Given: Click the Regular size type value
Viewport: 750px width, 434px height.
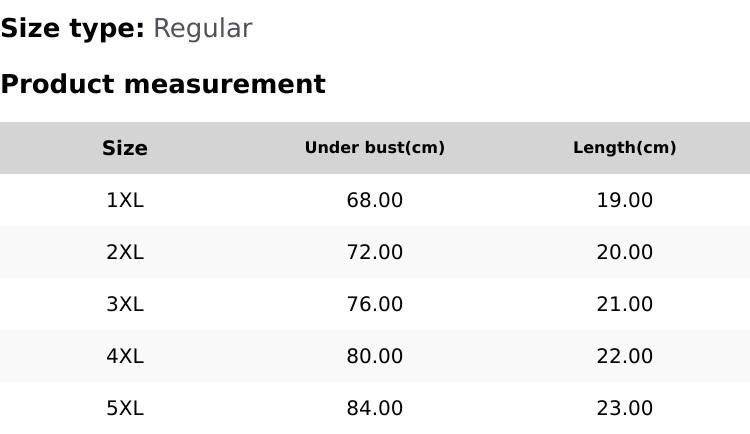Looking at the screenshot, I should click(x=202, y=29).
